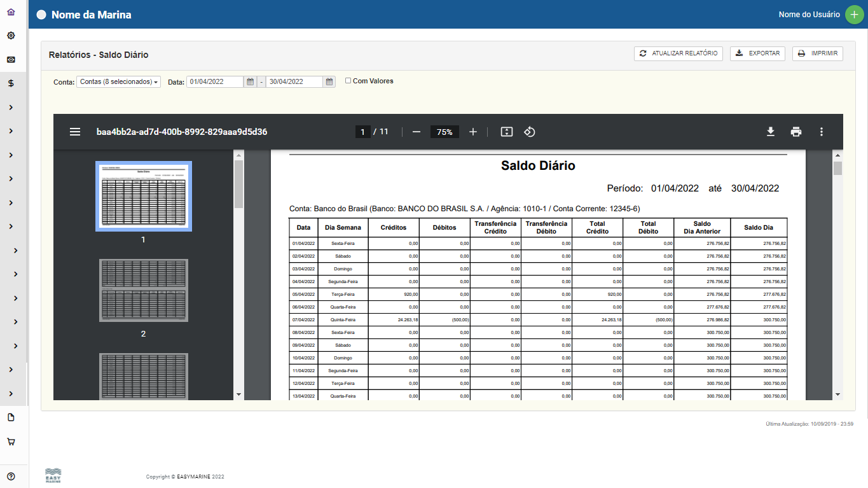Zoom in the PDF with plus
Viewport: 868px width, 488px height.
click(472, 132)
